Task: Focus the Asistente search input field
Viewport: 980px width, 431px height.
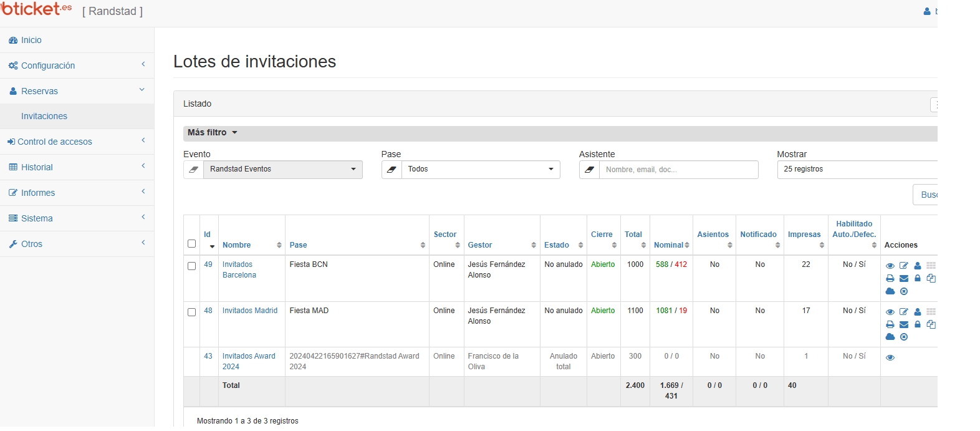Action: (x=679, y=170)
